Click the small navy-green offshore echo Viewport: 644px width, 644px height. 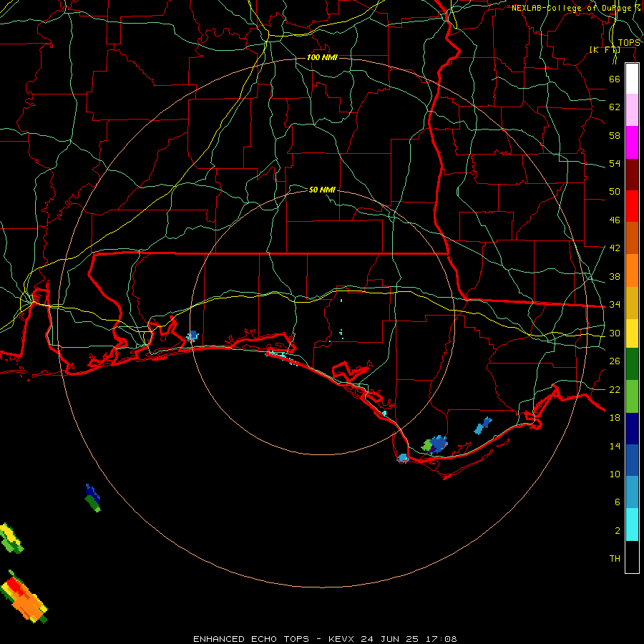tap(93, 498)
